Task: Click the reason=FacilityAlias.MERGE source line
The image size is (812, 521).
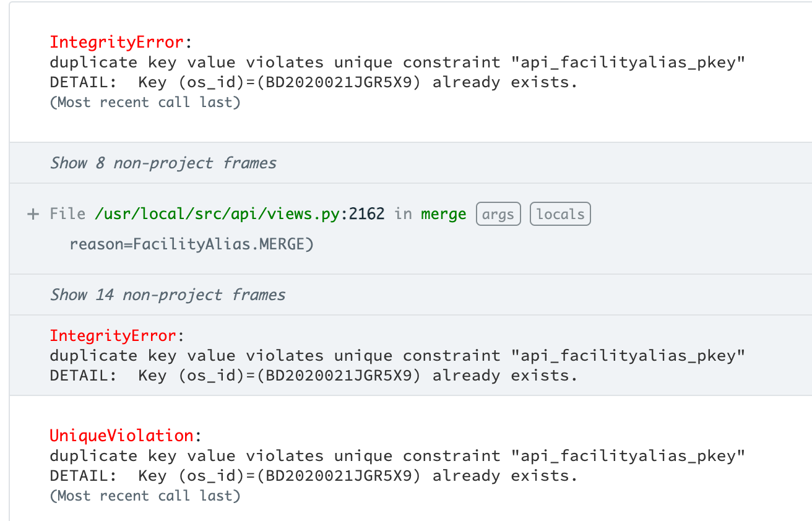Action: click(191, 244)
